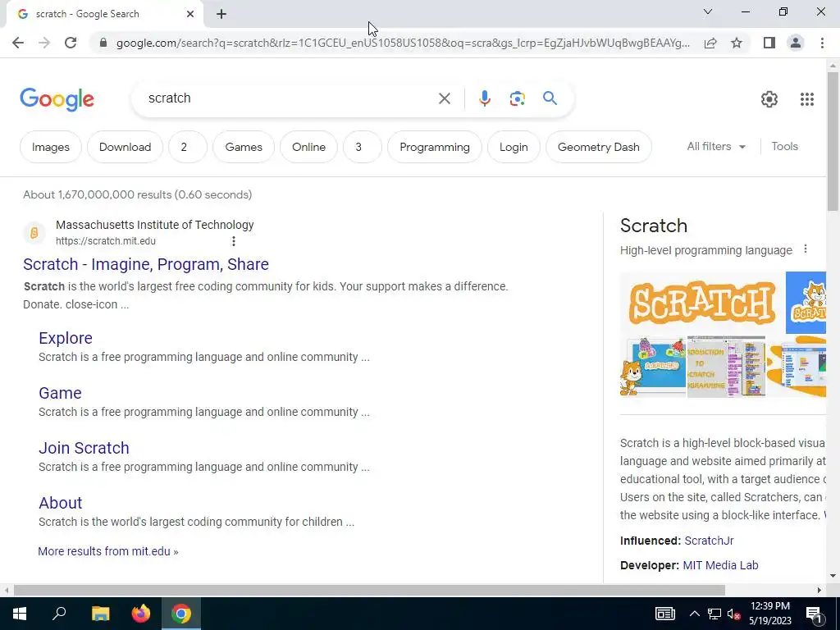Viewport: 840px width, 630px height.
Task: Open the Chrome profile avatar
Action: (x=796, y=43)
